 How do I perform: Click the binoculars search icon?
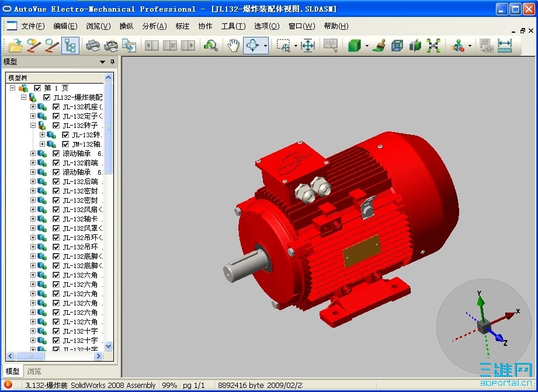click(211, 46)
